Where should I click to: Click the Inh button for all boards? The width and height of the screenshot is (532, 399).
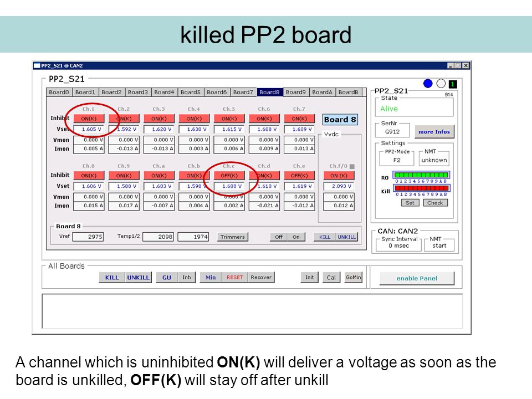pyautogui.click(x=187, y=278)
